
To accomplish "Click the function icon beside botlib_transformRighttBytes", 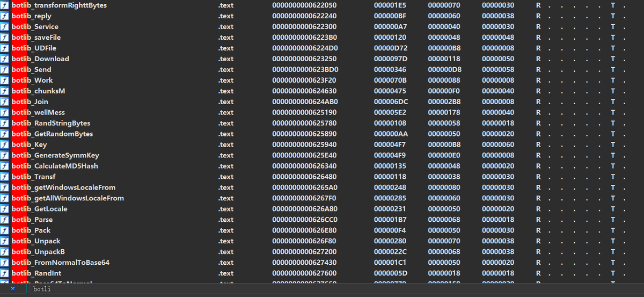I will (5, 5).
